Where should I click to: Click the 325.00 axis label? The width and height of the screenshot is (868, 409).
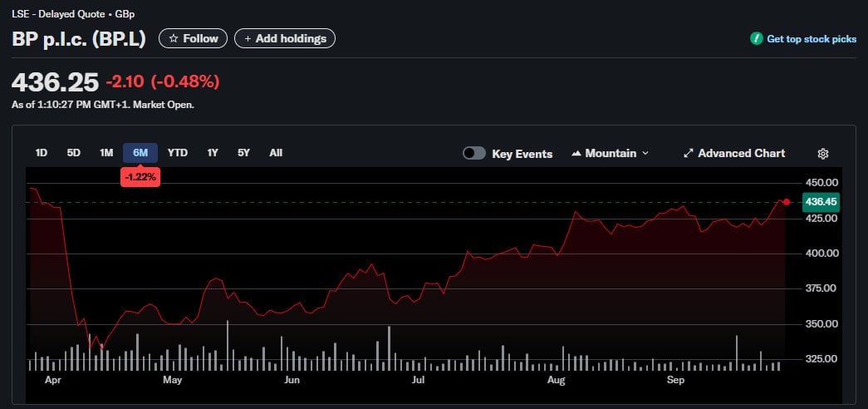click(821, 358)
